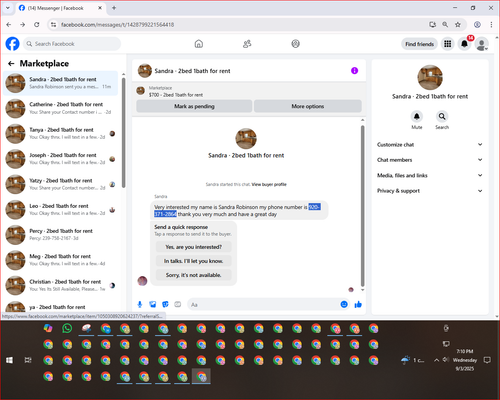The image size is (500, 400).
Task: Open the Friends icon in top navigation
Action: coord(247,44)
